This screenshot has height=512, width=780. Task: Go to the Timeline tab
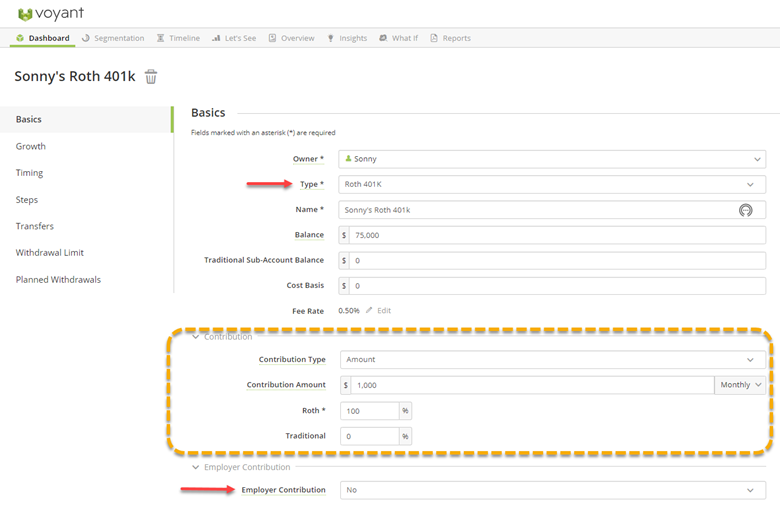(179, 38)
